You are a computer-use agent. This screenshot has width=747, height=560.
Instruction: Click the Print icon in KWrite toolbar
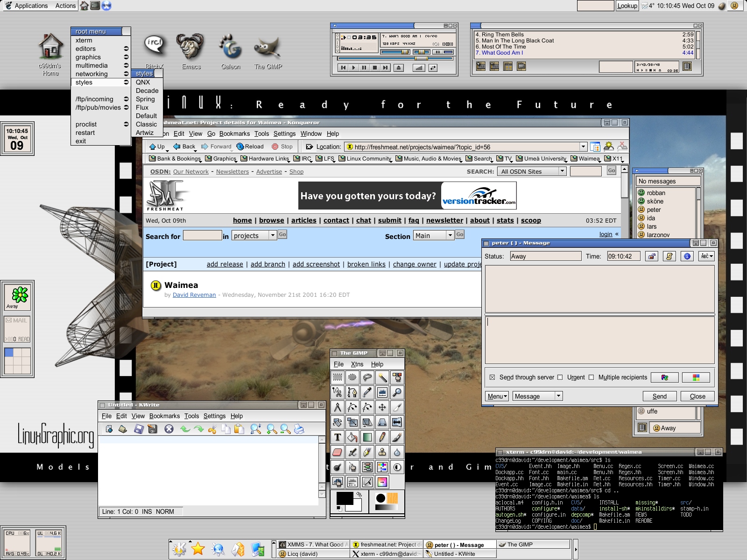click(299, 429)
